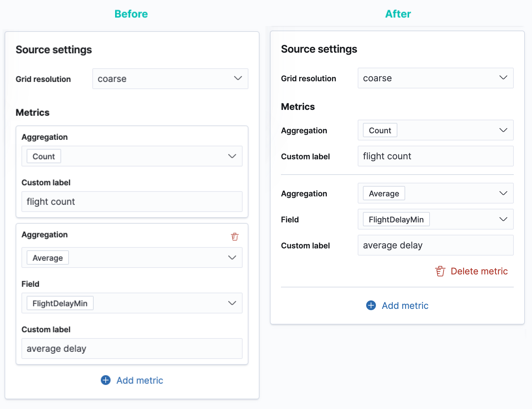Expand Average aggregation dropdown in After panel
532x409 pixels.
point(435,193)
